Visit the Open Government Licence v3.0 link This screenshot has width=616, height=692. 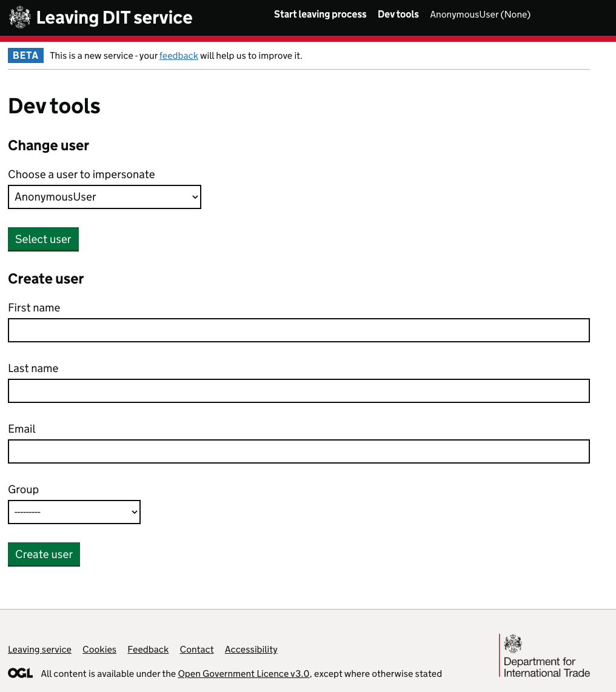243,673
